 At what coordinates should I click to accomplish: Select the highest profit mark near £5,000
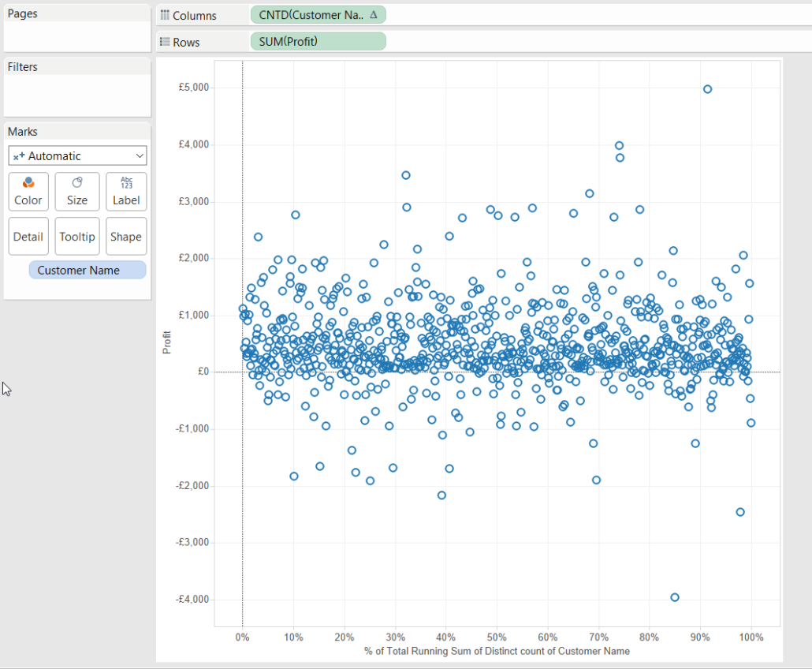(707, 89)
